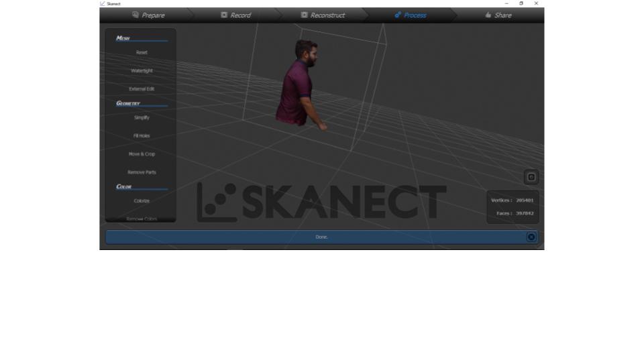
Task: Select Remove Parts option
Action: (x=142, y=172)
